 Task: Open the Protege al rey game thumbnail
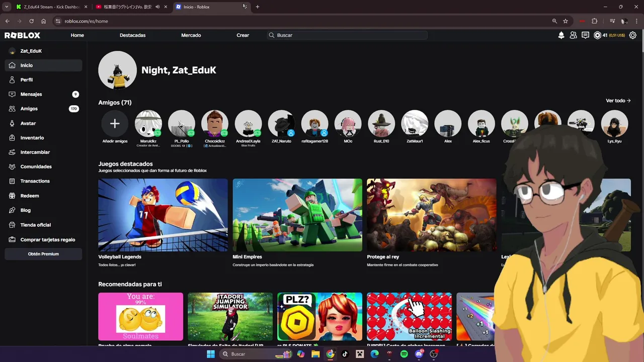point(432,215)
